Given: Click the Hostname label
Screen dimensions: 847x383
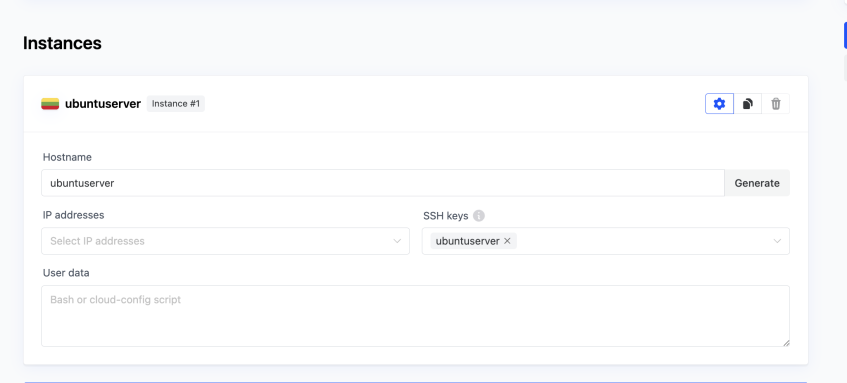Looking at the screenshot, I should tap(67, 157).
